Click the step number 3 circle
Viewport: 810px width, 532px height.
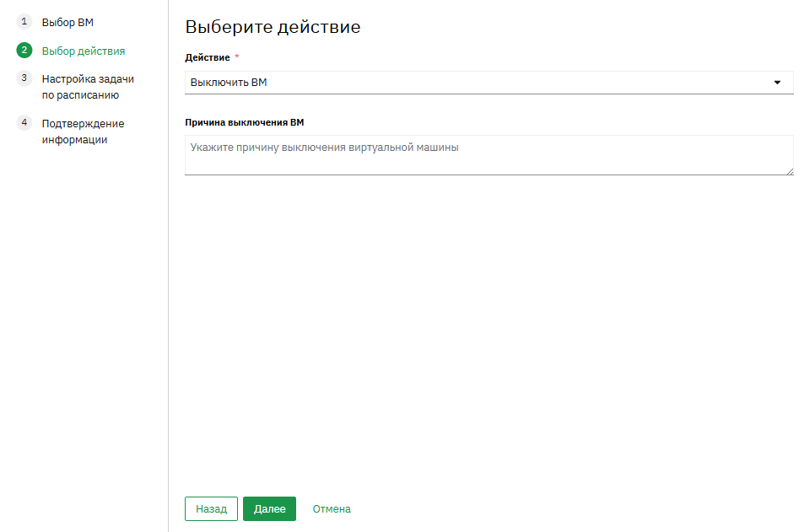point(24,78)
